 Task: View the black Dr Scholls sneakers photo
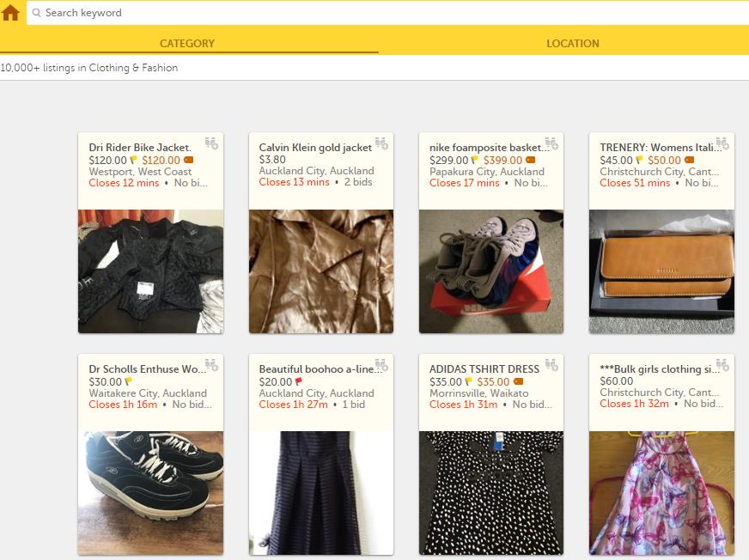pyautogui.click(x=150, y=493)
